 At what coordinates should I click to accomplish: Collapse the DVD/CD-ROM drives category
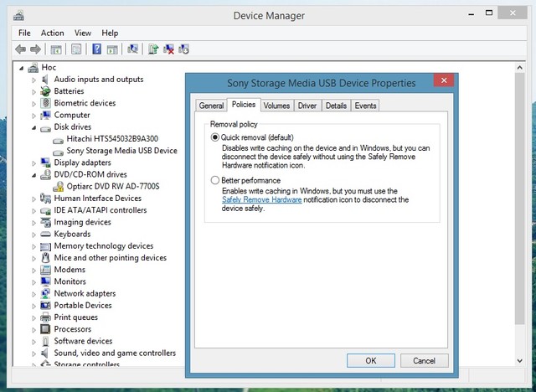[33, 175]
